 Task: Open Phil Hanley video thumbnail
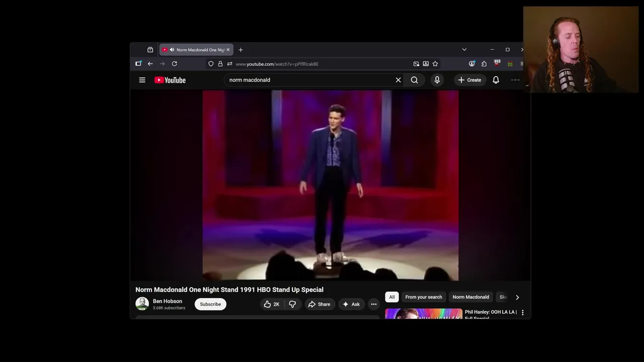[424, 314]
